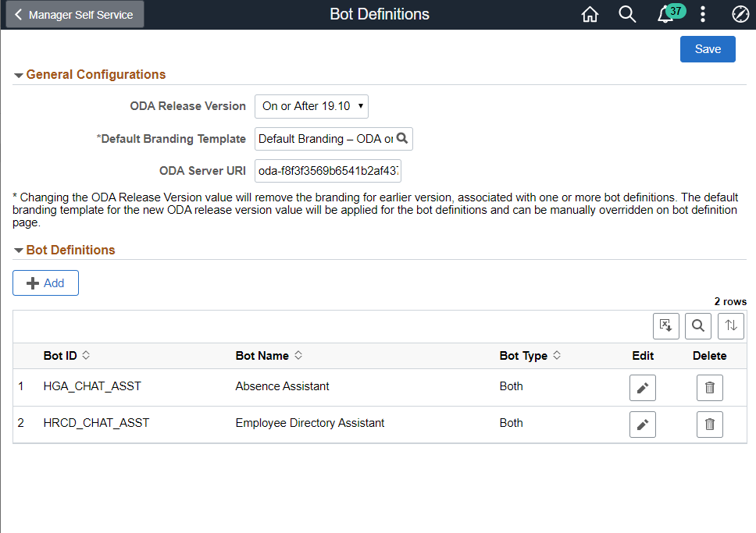Sort by Bot ID column arrow

click(x=86, y=355)
